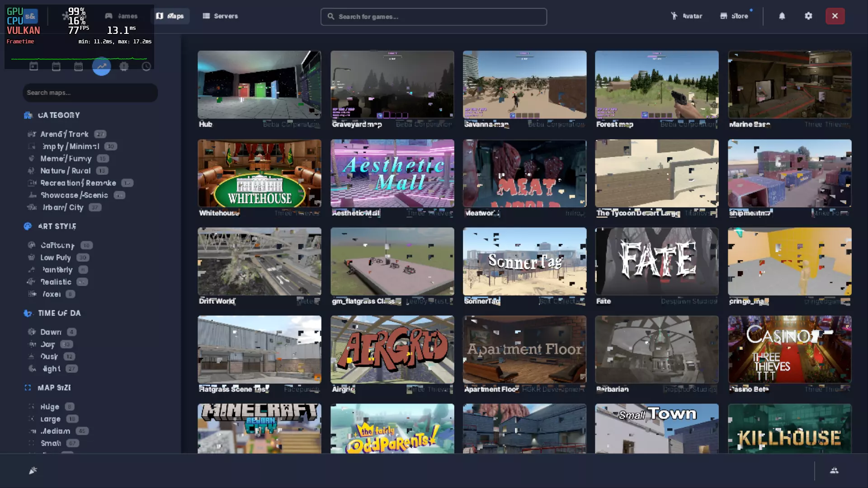Image resolution: width=868 pixels, height=488 pixels.
Task: Toggle the Night time of day filter
Action: [51, 369]
